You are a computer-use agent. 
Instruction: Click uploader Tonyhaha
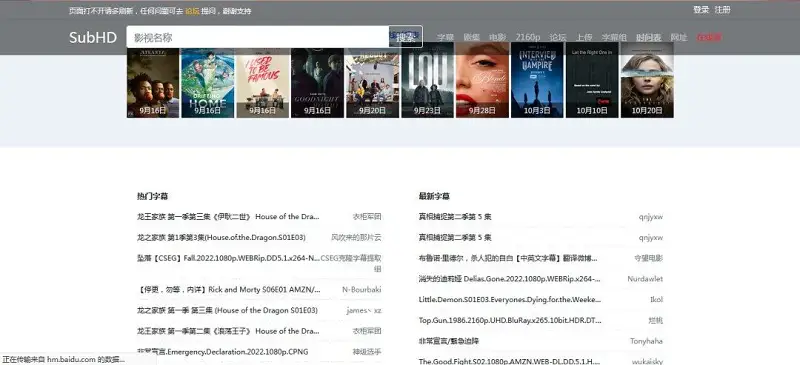coord(646,341)
